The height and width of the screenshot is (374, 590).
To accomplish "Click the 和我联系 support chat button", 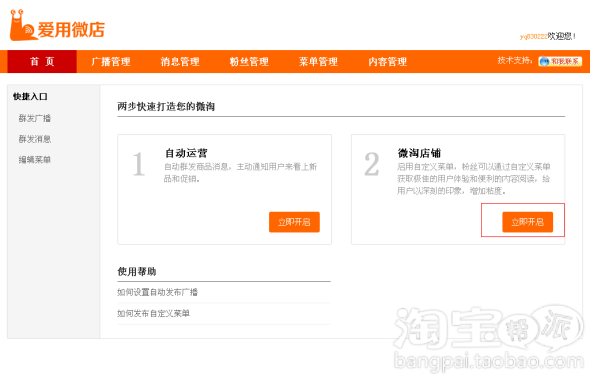I will coord(560,61).
